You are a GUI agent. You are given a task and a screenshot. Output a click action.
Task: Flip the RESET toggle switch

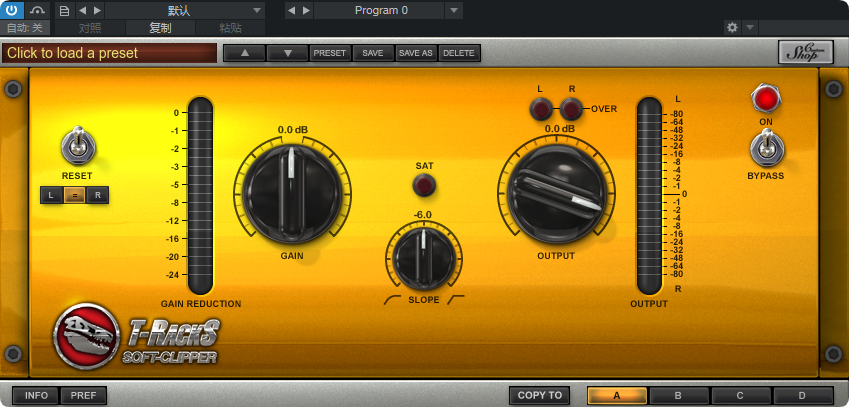tap(79, 146)
